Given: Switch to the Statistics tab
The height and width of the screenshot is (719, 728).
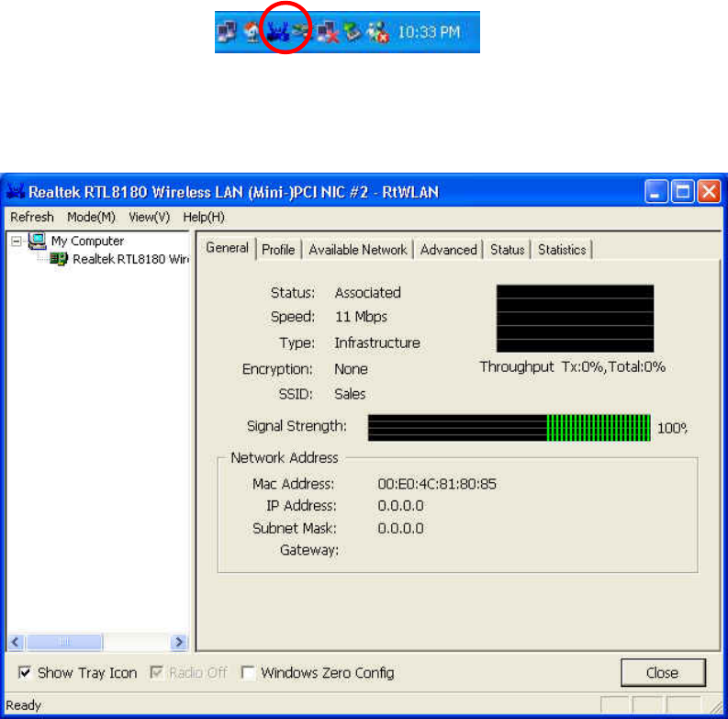Looking at the screenshot, I should pyautogui.click(x=562, y=250).
